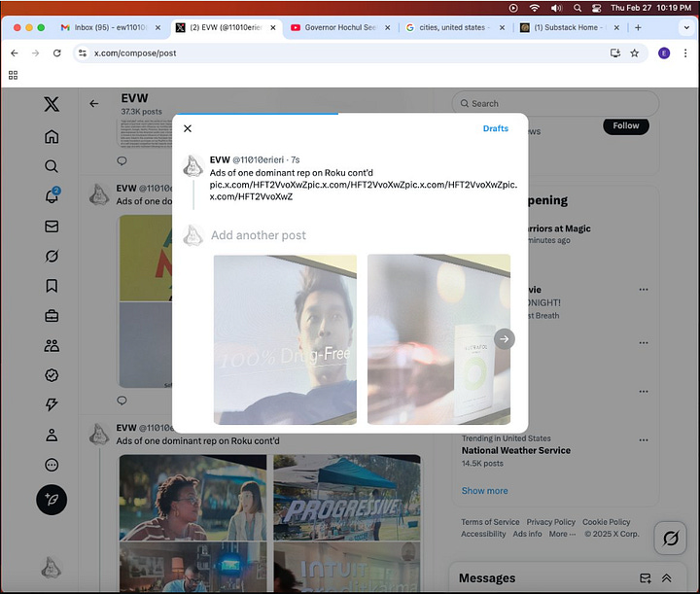Image resolution: width=700 pixels, height=594 pixels.
Task: Open Ads info footer link
Action: 527,534
